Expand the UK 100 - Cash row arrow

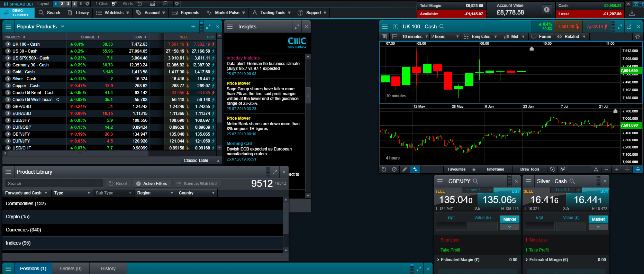tap(8, 44)
